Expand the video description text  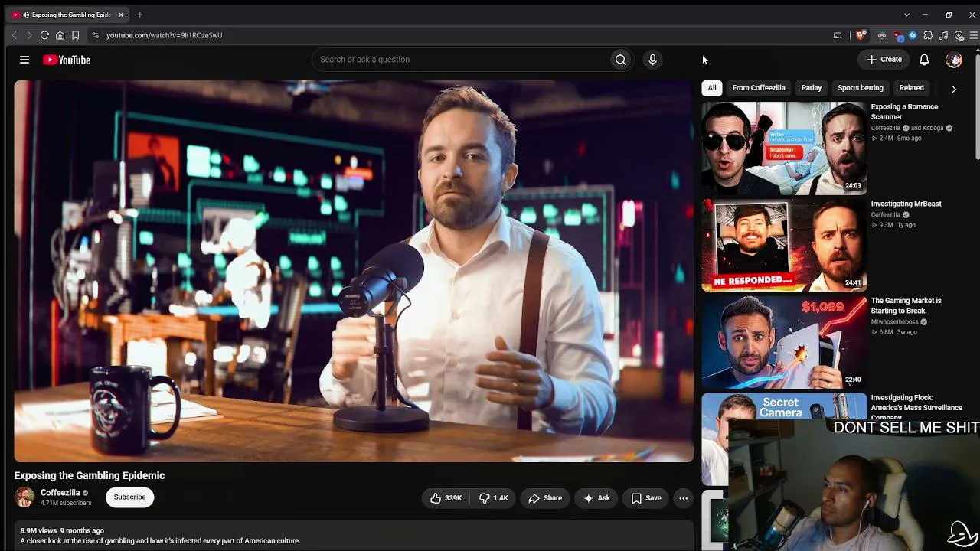click(160, 541)
